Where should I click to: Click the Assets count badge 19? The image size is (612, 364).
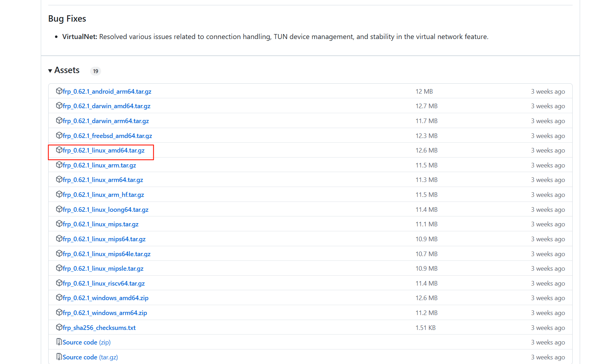(x=95, y=71)
